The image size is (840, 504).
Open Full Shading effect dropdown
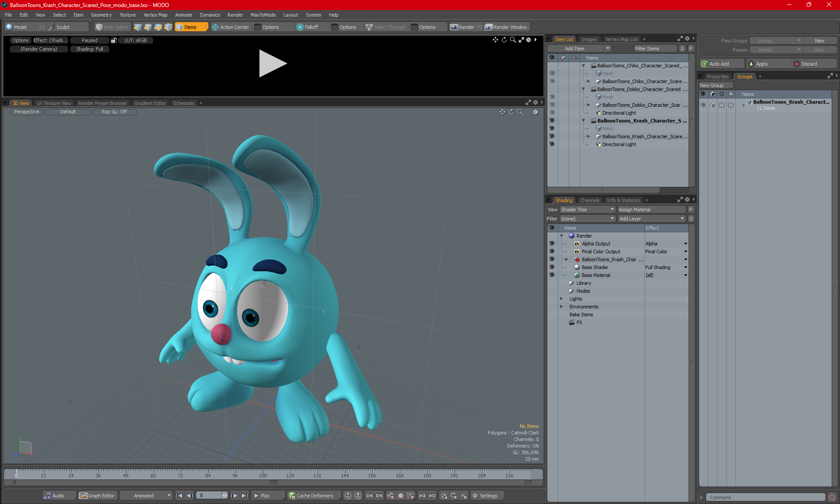(x=686, y=267)
